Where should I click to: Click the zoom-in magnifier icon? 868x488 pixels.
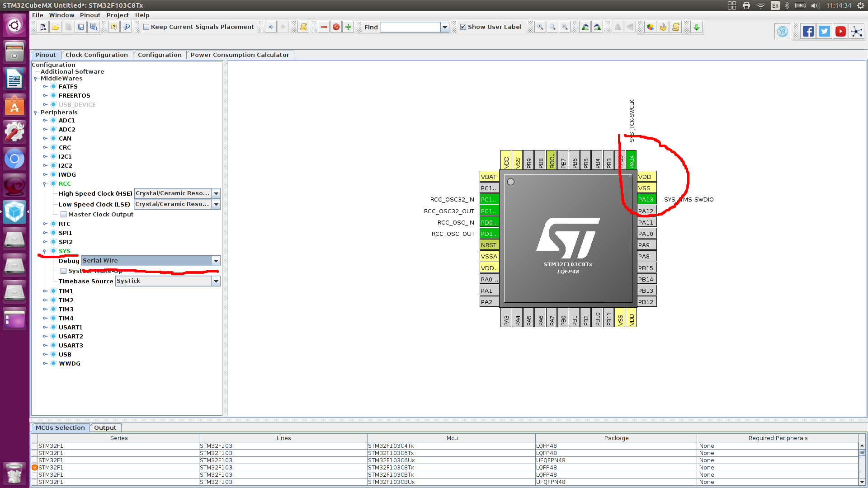pos(540,27)
